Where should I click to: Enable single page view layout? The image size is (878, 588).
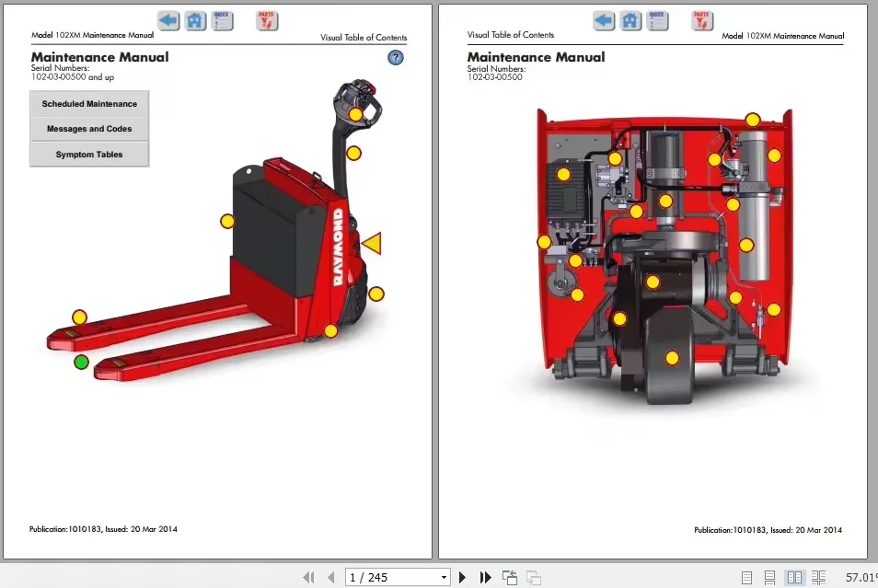(747, 578)
